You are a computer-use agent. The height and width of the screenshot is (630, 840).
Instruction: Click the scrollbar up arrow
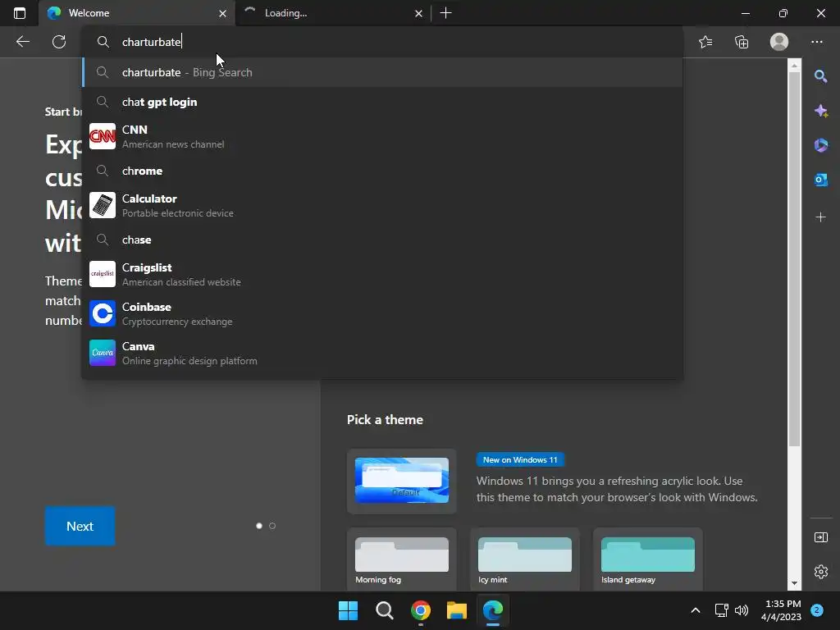(x=794, y=66)
